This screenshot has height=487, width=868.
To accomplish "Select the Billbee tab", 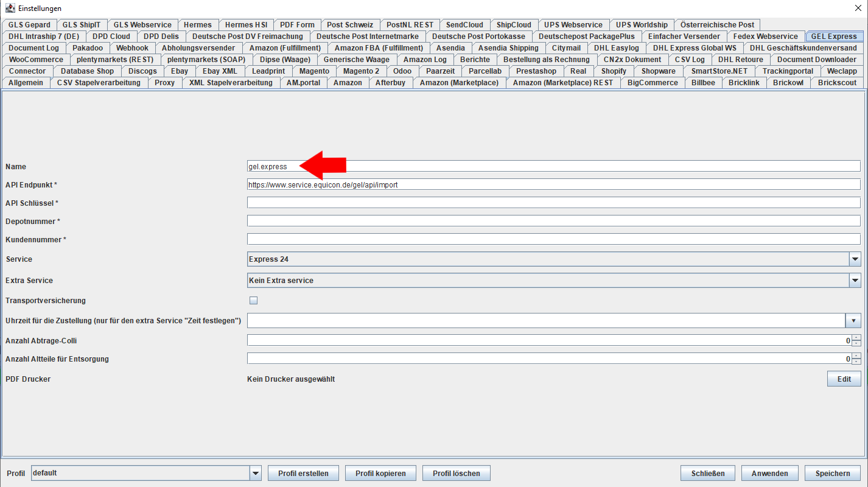I will pyautogui.click(x=704, y=83).
